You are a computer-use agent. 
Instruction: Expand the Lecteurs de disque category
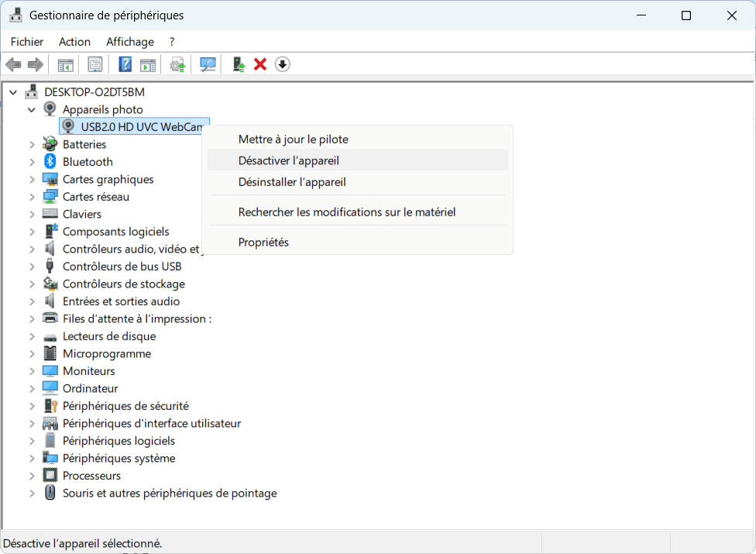32,336
